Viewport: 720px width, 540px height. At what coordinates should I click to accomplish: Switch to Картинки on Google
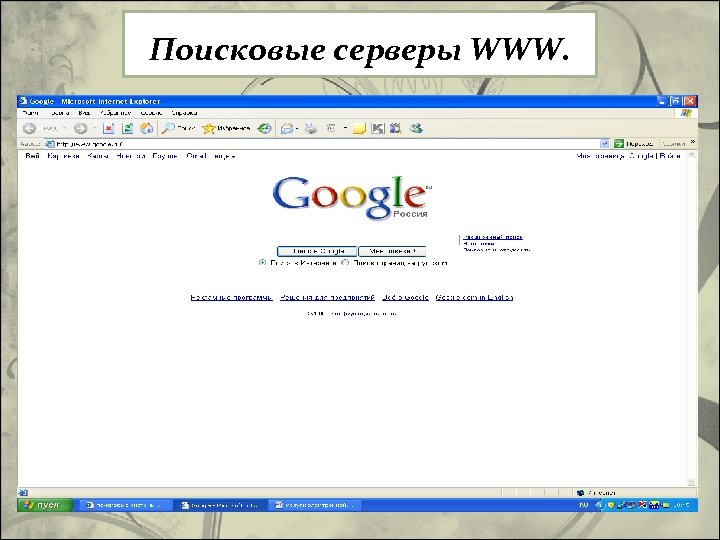(64, 156)
